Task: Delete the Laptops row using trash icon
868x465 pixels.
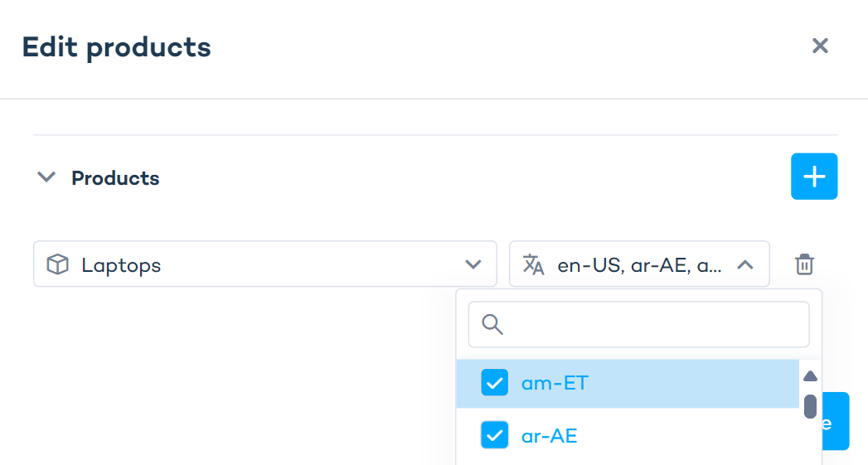Action: tap(804, 264)
